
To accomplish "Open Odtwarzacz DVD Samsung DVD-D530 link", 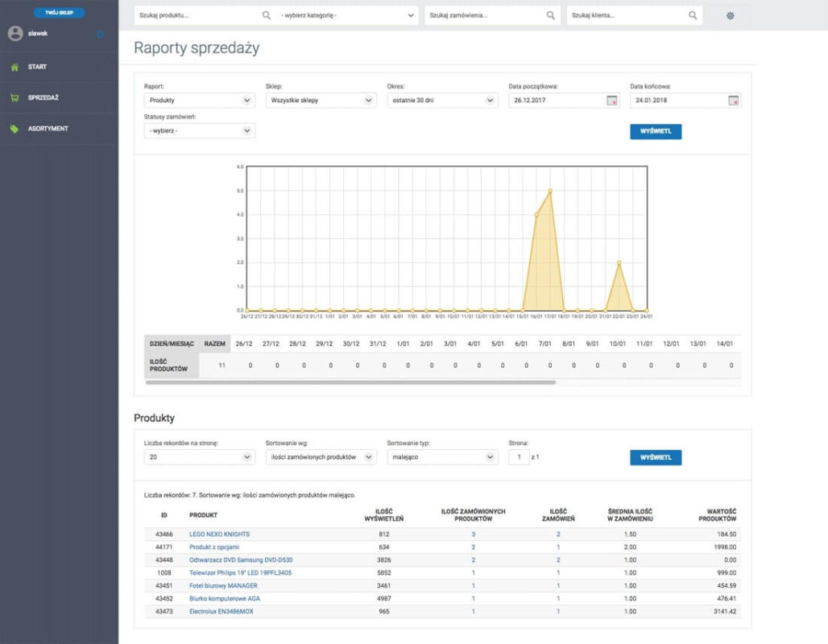I will click(241, 560).
